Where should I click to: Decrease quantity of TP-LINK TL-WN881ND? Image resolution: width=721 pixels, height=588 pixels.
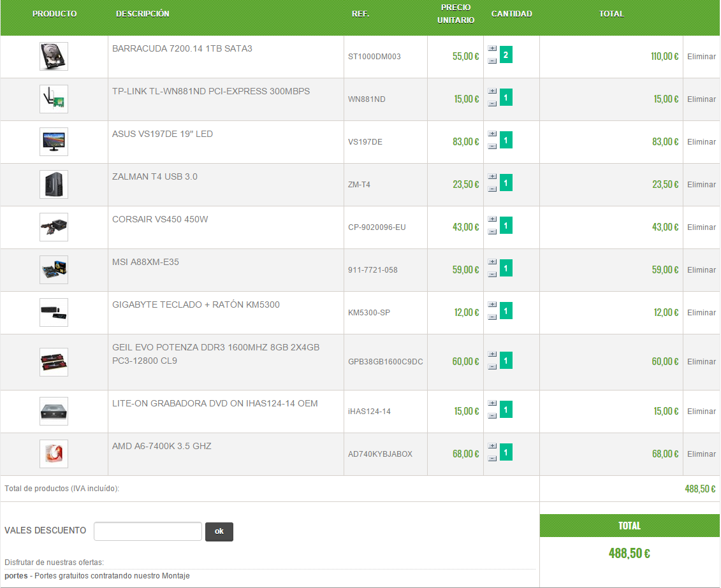click(x=492, y=104)
